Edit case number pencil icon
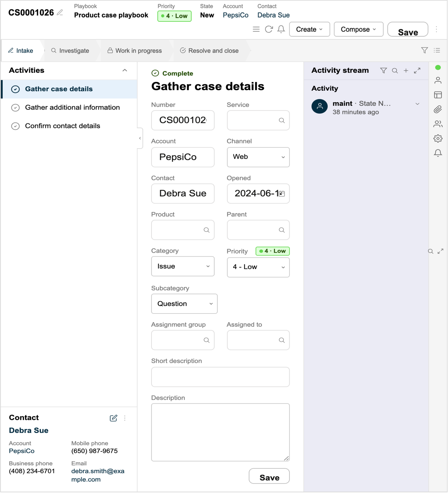This screenshot has width=448, height=493. pos(60,12)
